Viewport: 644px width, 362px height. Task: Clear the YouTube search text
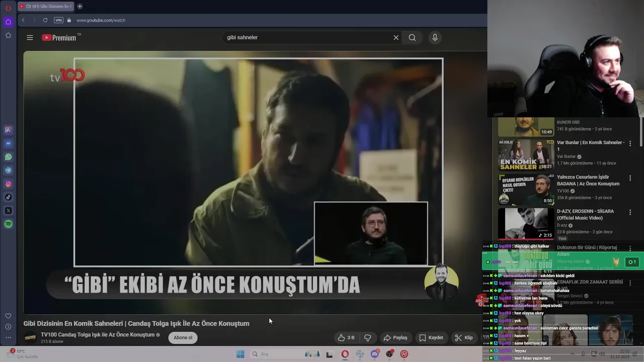click(396, 37)
